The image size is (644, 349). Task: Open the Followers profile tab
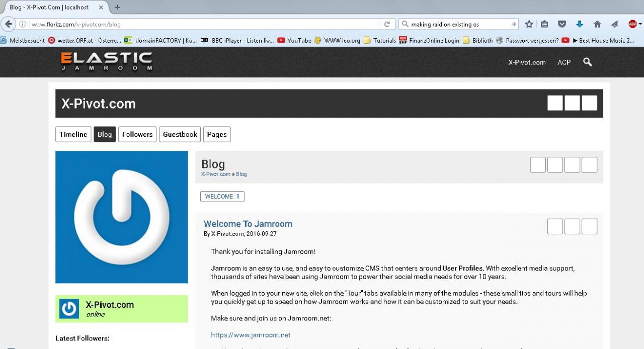137,134
